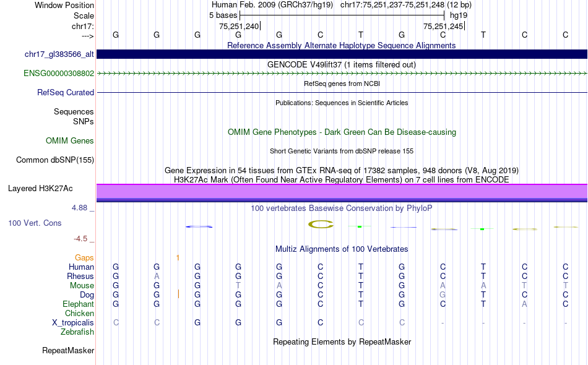Click the Dog species row label
Screen dimensions: 588x365
(x=87, y=295)
